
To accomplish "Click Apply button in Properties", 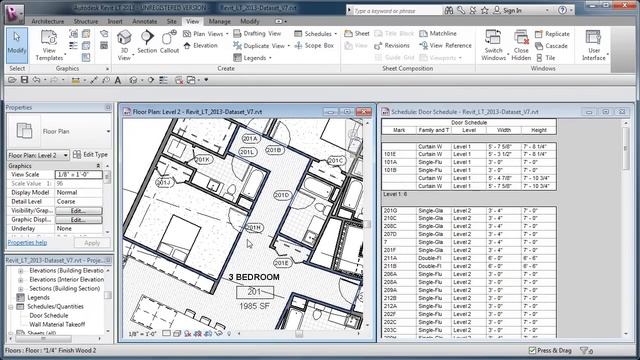I will coord(92,243).
